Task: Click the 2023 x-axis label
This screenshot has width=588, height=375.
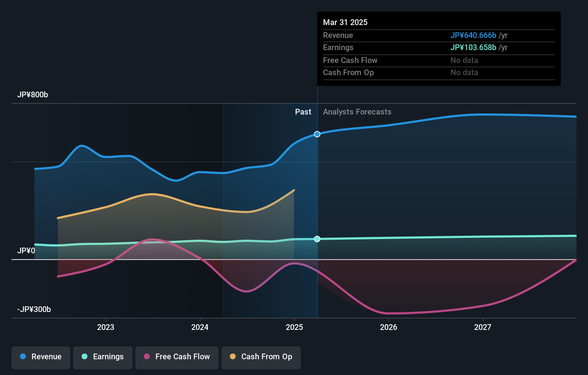Action: pos(106,327)
